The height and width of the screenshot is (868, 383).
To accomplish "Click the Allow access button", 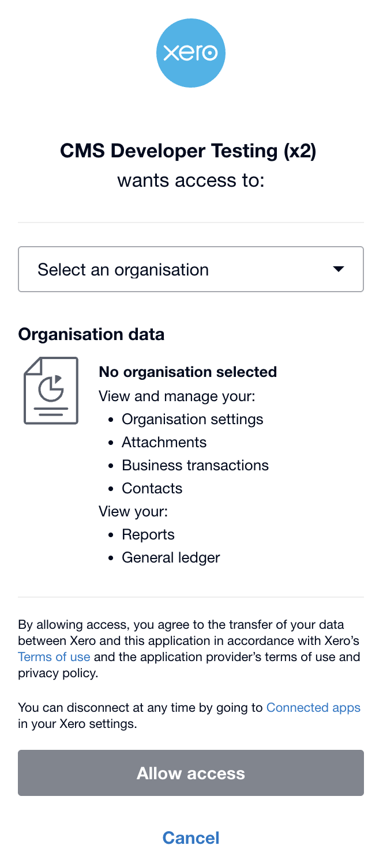I will tap(191, 773).
